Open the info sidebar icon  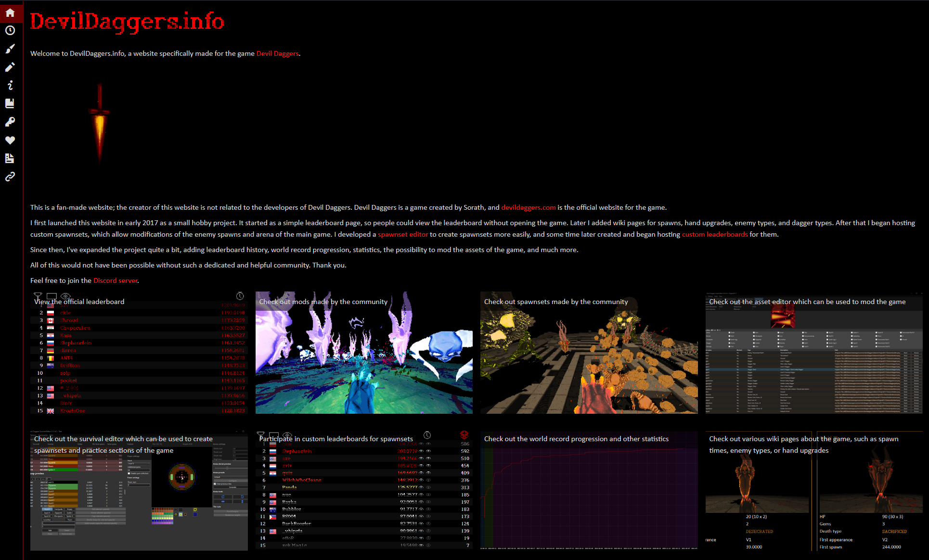pyautogui.click(x=10, y=85)
